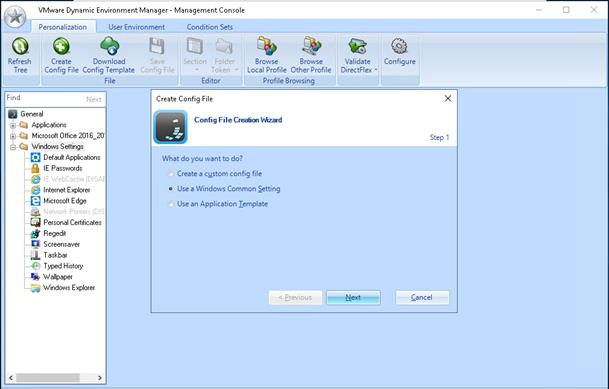Viewport: 609px width, 389px height.
Task: Open the Validate DirectFlex dropdown arrow
Action: click(x=376, y=70)
